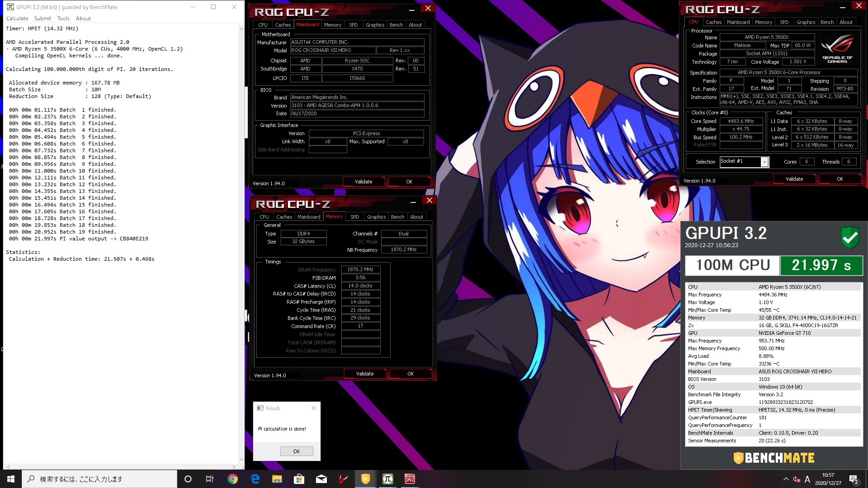Click the Core Speed 4483.6 MHz value
Screen dimensions: 868x488
741,121
